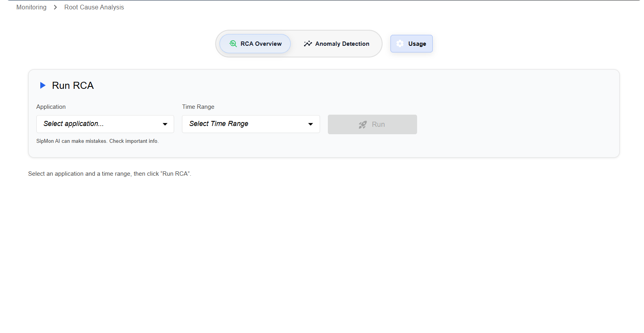The image size is (644, 333).
Task: Click the blue play triangle beside Run RCA
Action: tap(43, 85)
